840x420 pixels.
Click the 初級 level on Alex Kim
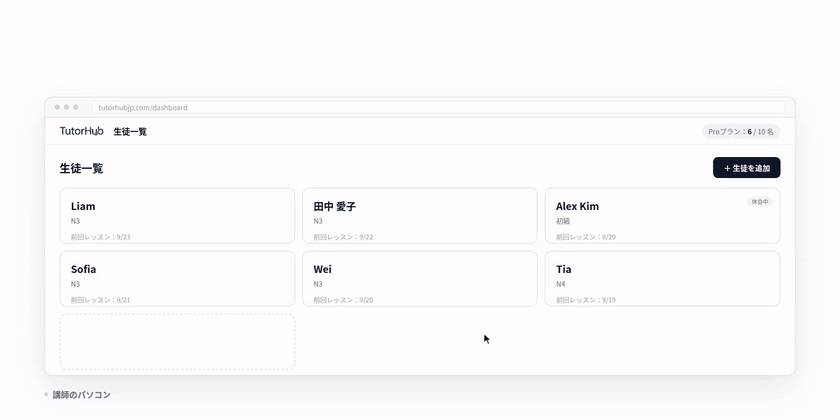[563, 221]
